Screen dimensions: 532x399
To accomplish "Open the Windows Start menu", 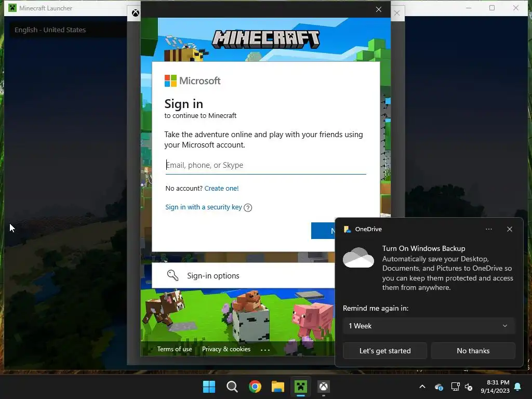I will (x=209, y=387).
